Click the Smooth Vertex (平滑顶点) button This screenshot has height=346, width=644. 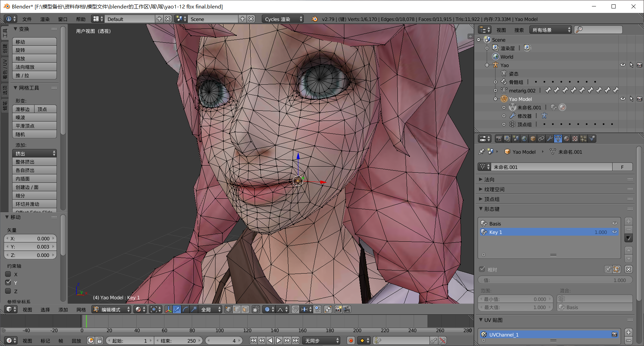34,126
